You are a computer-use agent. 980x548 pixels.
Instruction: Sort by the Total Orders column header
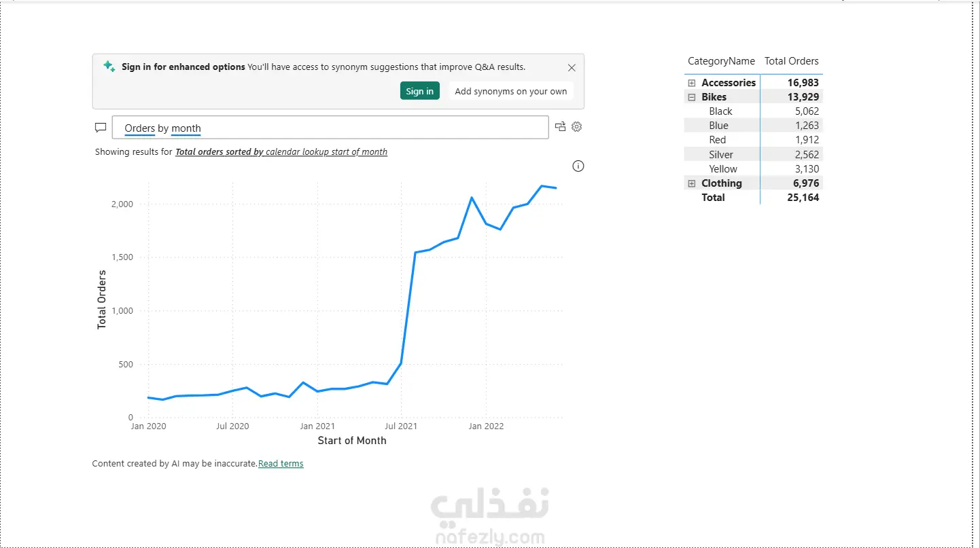tap(792, 61)
